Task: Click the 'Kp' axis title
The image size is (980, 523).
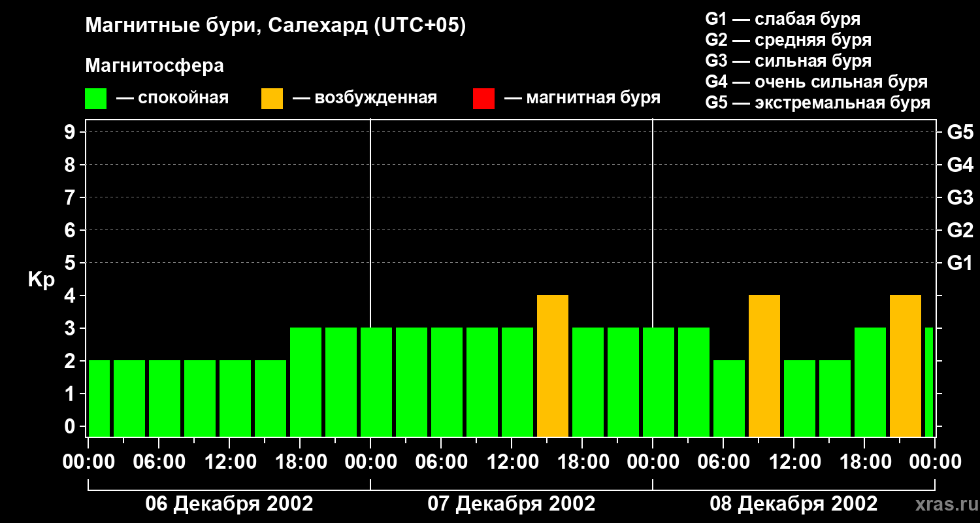Action: 41,280
